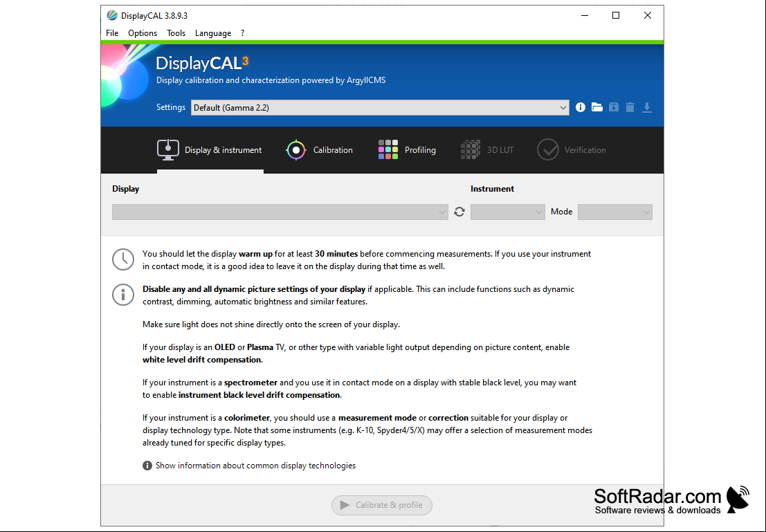Open the Tools menu
The height and width of the screenshot is (532, 766).
pos(176,33)
